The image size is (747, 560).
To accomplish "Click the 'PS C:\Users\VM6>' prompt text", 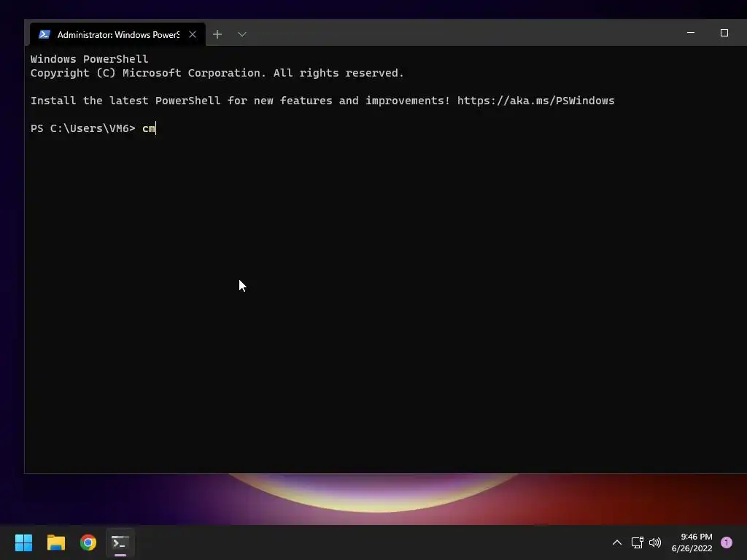I will click(83, 128).
